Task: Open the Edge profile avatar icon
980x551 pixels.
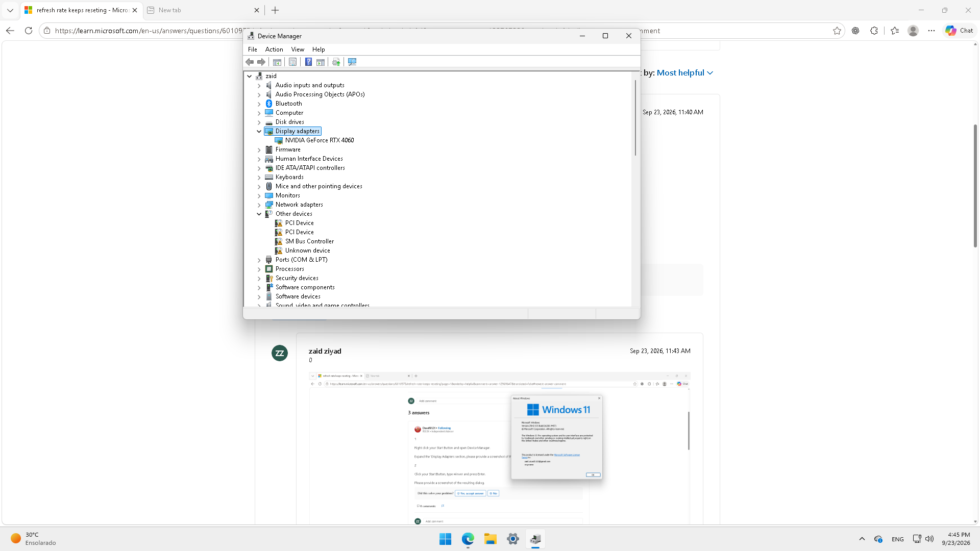Action: click(913, 31)
